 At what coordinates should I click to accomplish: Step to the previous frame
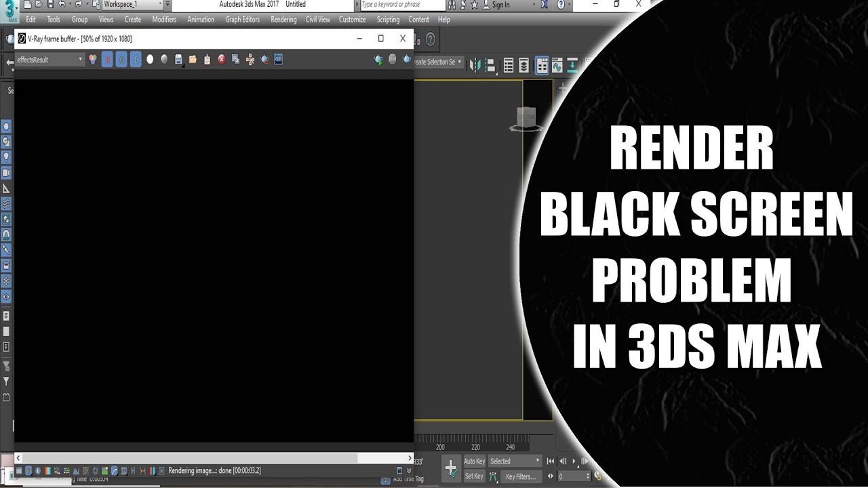tap(563, 462)
